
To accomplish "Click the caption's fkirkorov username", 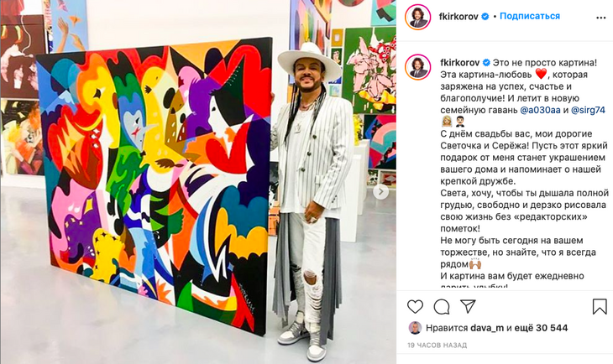I will click(x=460, y=63).
